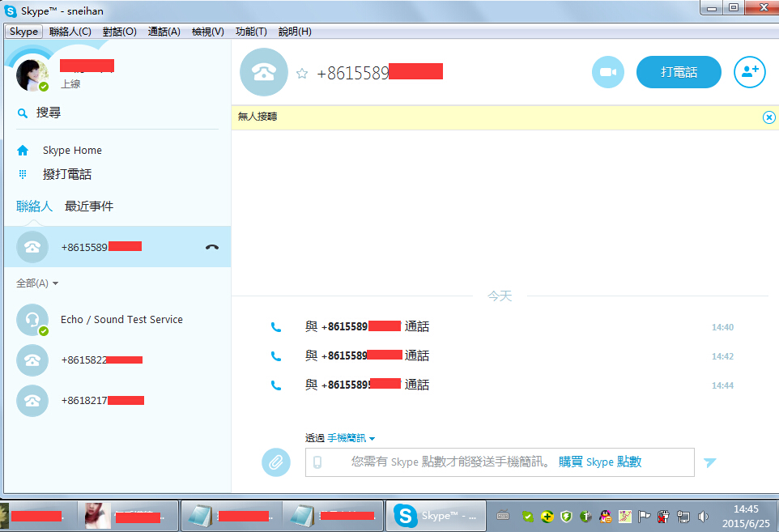Image resolution: width=779 pixels, height=532 pixels.
Task: Click the add contact person icon
Action: (x=749, y=72)
